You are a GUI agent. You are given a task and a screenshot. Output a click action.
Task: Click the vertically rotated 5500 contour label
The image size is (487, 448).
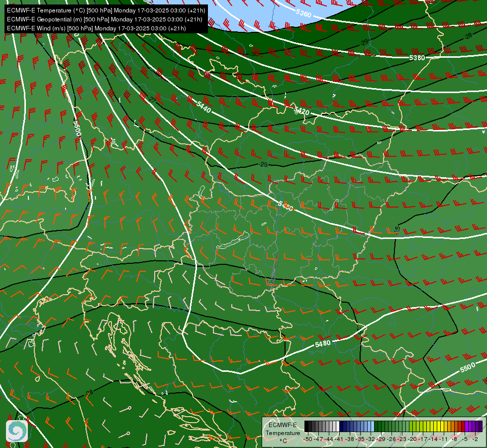pos(77,128)
